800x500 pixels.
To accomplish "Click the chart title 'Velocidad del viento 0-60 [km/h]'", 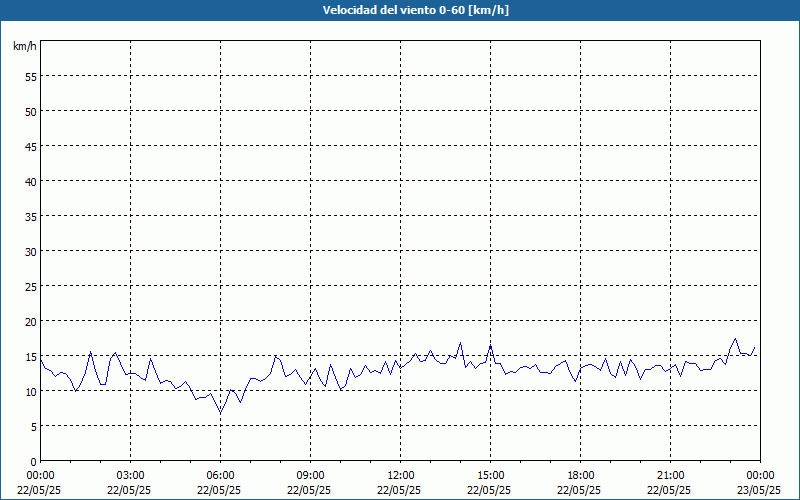I will [x=400, y=10].
